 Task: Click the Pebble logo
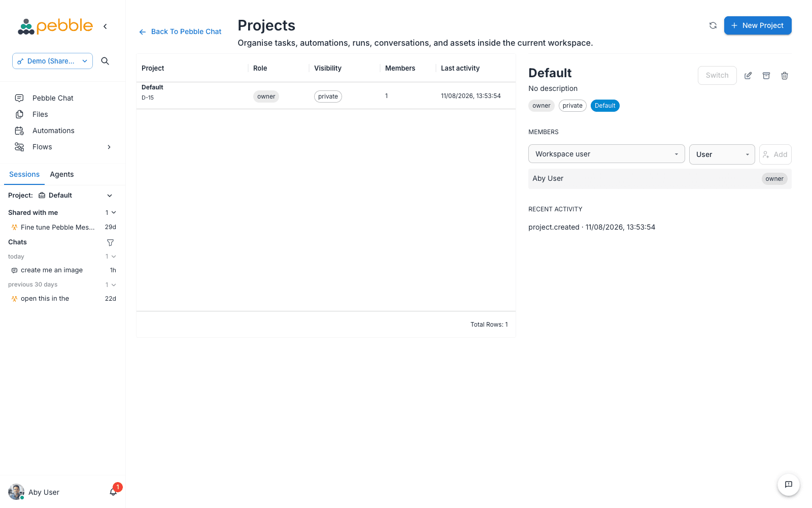coord(55,26)
